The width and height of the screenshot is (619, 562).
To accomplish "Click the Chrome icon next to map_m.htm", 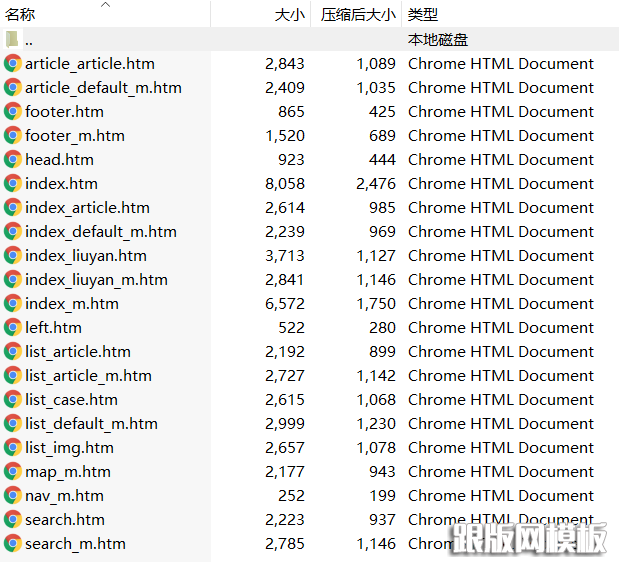I will (13, 471).
